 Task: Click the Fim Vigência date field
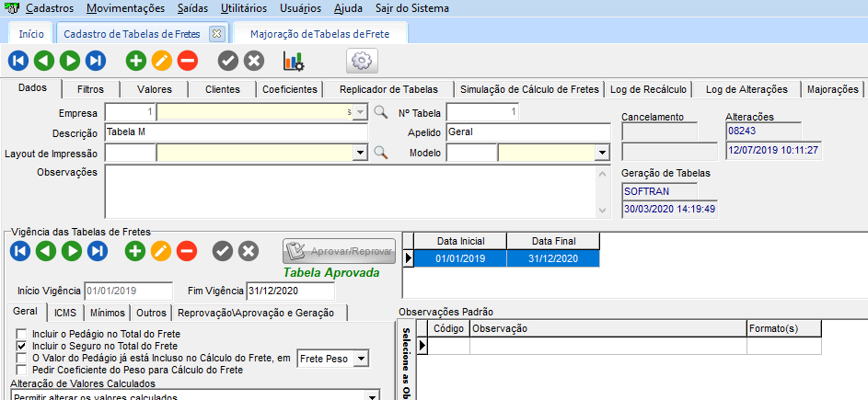291,291
